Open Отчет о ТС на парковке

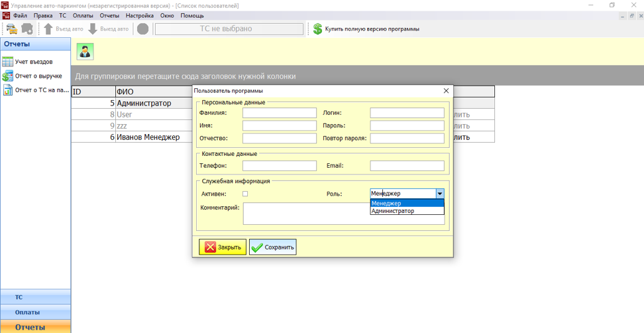tap(35, 90)
